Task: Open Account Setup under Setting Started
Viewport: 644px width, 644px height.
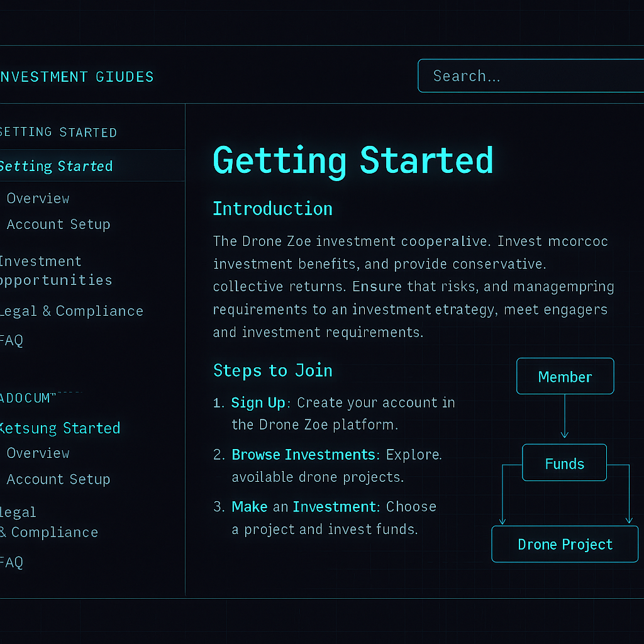Action: point(58,225)
